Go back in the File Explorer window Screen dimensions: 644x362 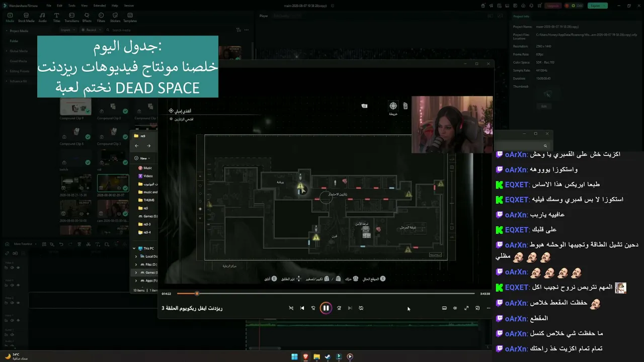click(x=137, y=146)
